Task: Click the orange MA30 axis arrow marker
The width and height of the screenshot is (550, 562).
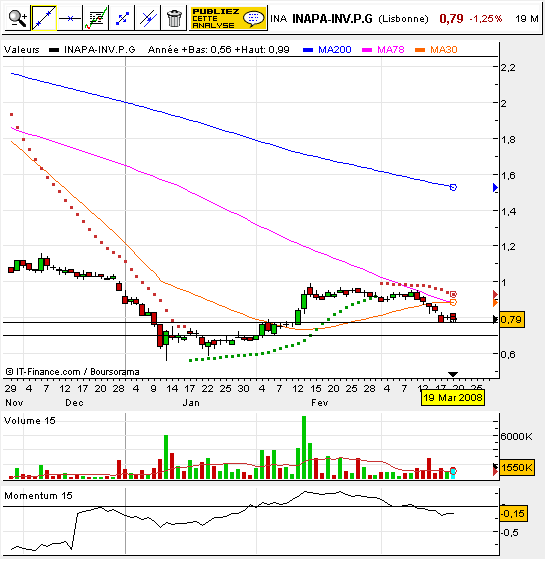Action: tap(496, 303)
